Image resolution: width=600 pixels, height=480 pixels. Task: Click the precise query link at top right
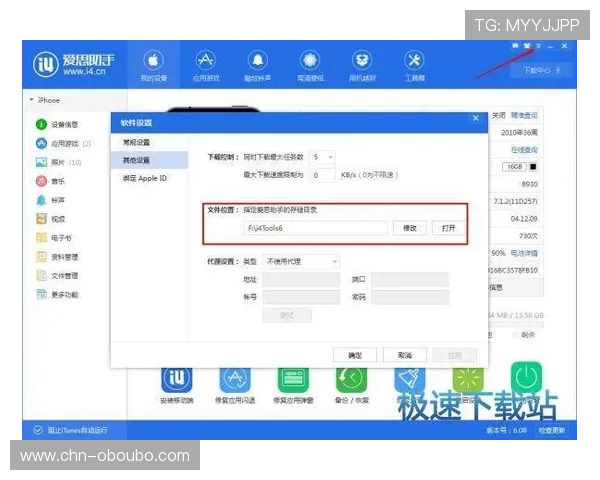click(524, 115)
